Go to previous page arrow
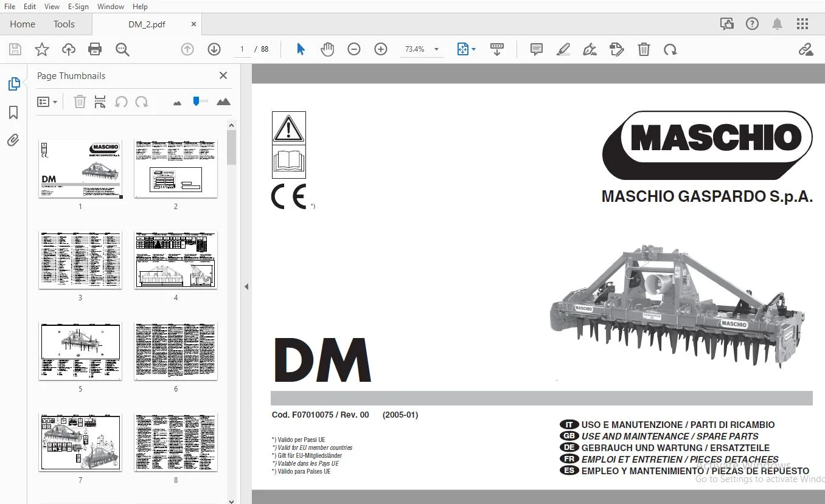This screenshot has width=825, height=504. pyautogui.click(x=187, y=49)
